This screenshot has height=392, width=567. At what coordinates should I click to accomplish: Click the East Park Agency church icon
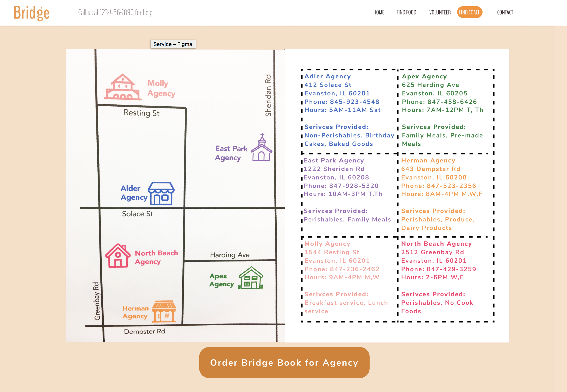pos(261,147)
